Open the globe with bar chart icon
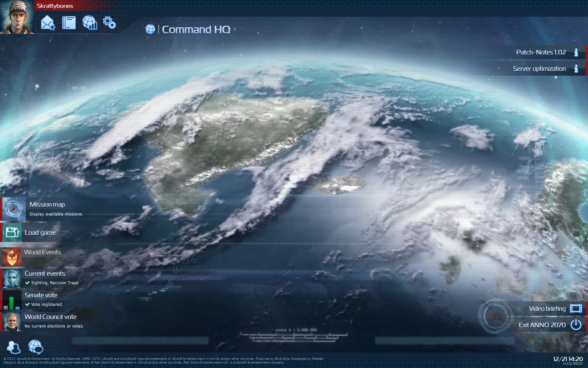 pos(89,22)
